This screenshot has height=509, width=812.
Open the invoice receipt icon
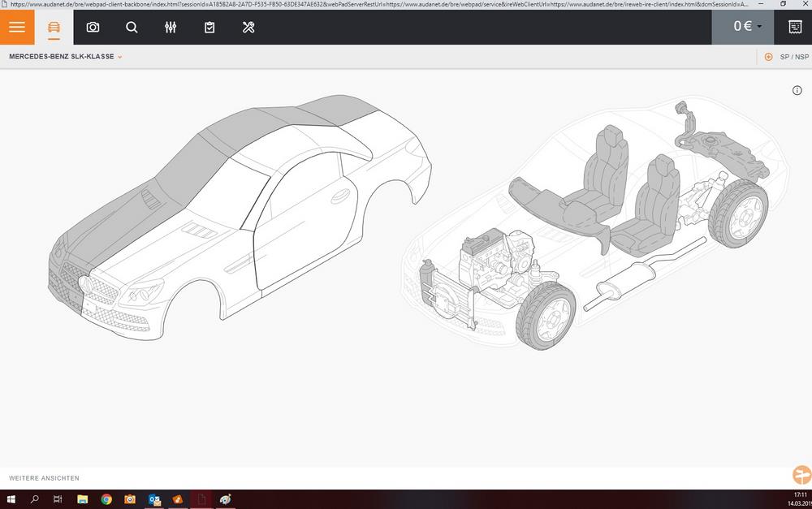pyautogui.click(x=797, y=27)
